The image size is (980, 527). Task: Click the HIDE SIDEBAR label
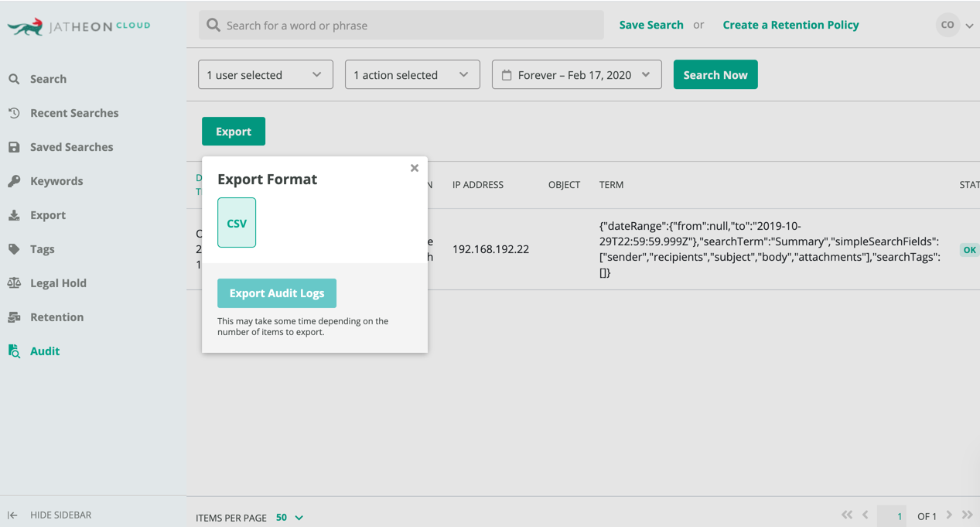pos(60,515)
